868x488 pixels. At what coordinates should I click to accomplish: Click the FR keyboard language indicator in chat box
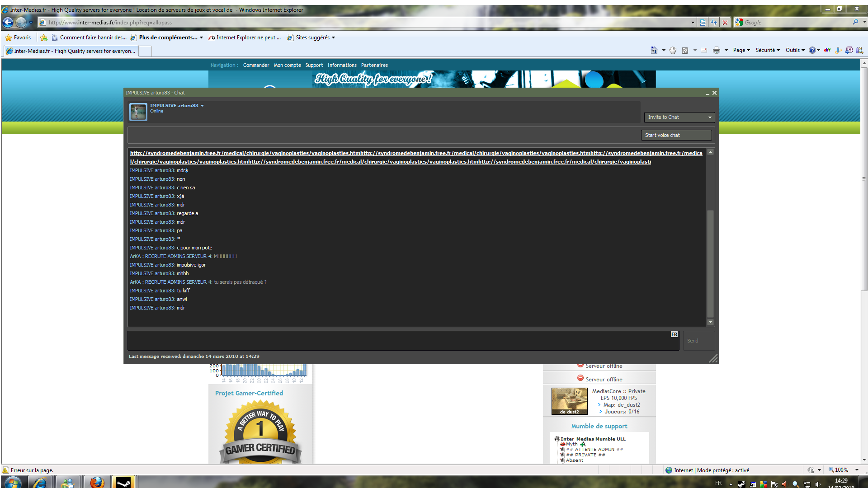pos(674,334)
